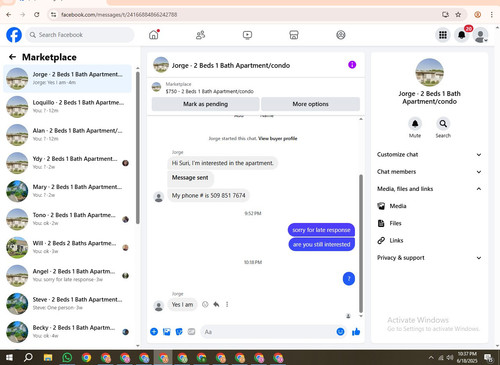Open the Menu grid icon
The image size is (500, 365).
443,35
